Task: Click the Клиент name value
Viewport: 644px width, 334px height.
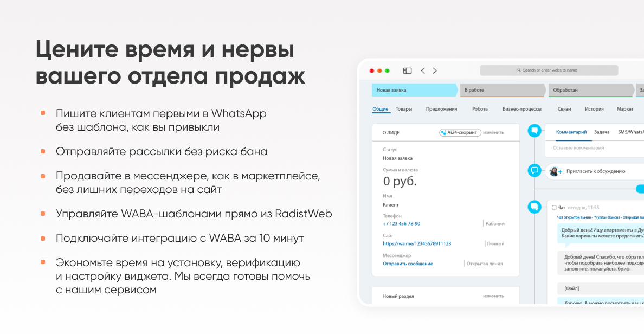Action: [x=391, y=204]
